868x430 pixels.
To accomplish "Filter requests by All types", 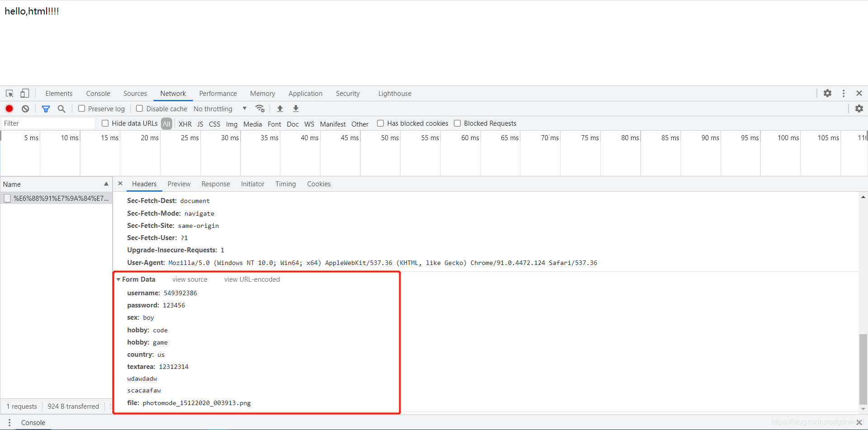I will 167,124.
